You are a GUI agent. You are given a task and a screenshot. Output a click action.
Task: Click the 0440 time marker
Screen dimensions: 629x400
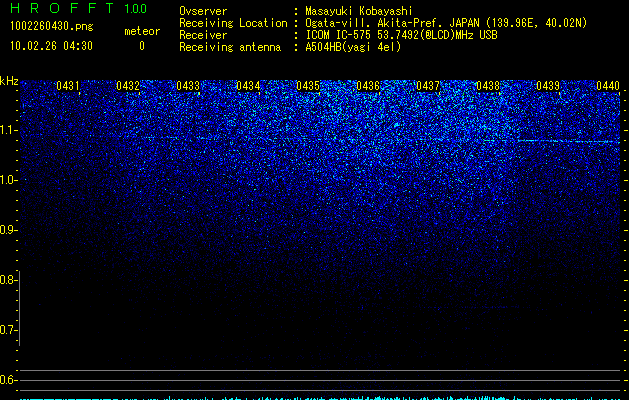tap(608, 86)
